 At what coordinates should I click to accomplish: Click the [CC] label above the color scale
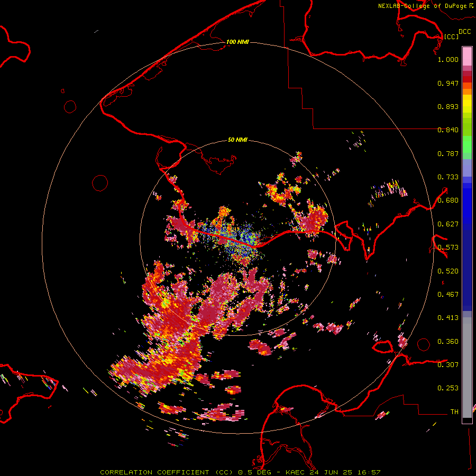pyautogui.click(x=451, y=36)
